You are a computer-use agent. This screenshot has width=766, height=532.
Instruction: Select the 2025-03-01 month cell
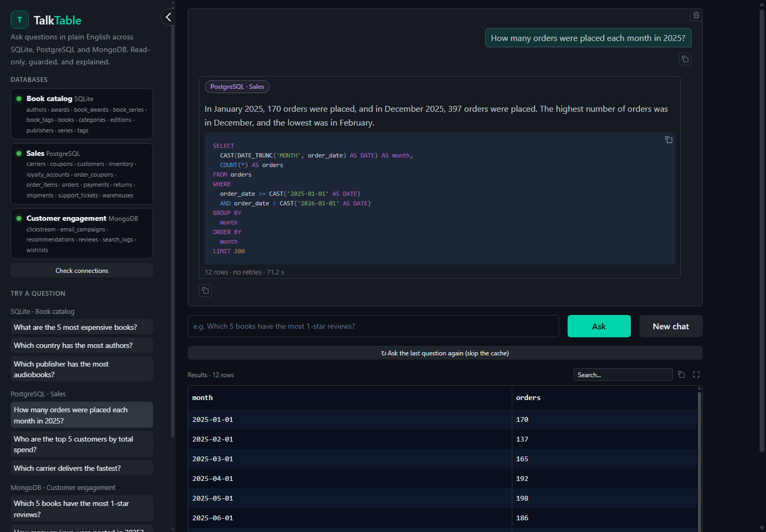click(x=350, y=459)
